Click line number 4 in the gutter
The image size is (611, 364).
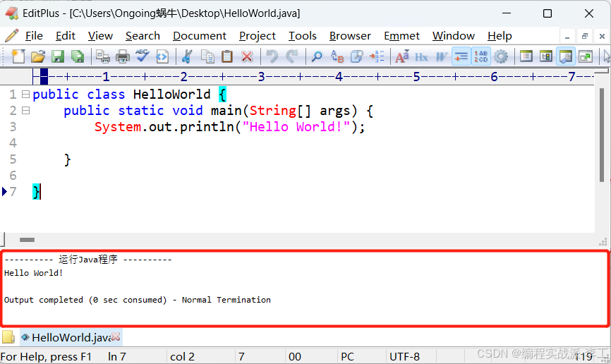(x=13, y=143)
